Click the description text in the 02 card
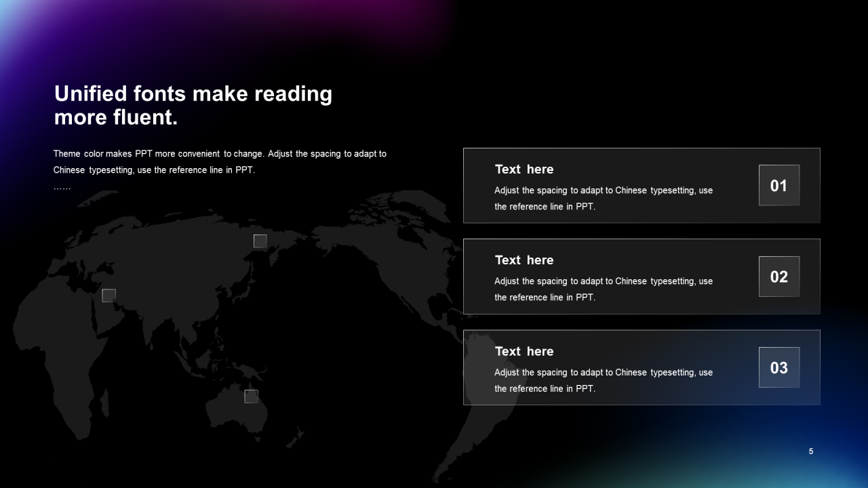This screenshot has height=488, width=868. (x=604, y=289)
